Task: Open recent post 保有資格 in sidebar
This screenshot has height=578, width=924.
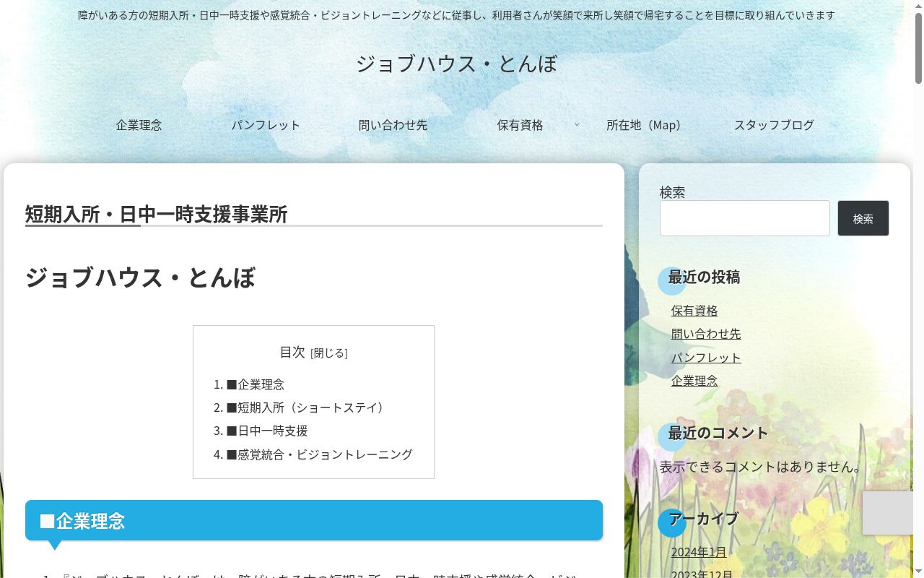Action: tap(694, 311)
